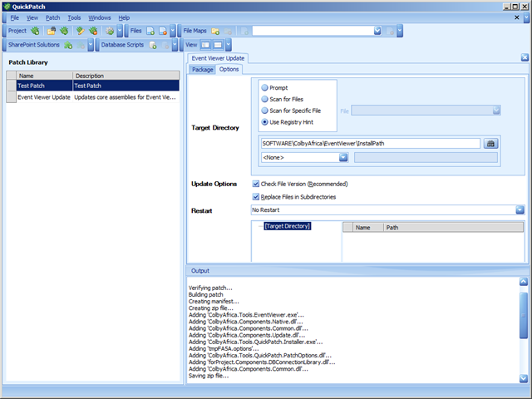This screenshot has height=399, width=532.
Task: Click the binoculars browse button next to registry path
Action: coord(490,144)
